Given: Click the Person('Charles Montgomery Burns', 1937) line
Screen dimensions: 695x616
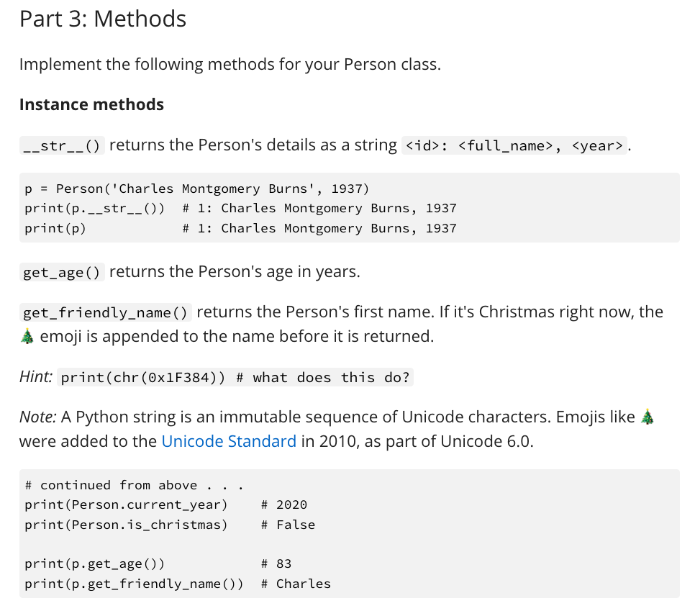Looking at the screenshot, I should (x=197, y=189).
